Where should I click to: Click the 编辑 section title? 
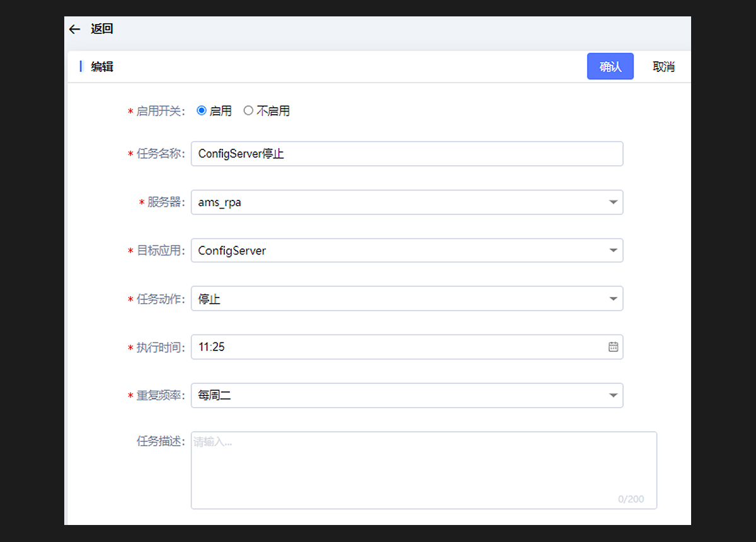(102, 66)
